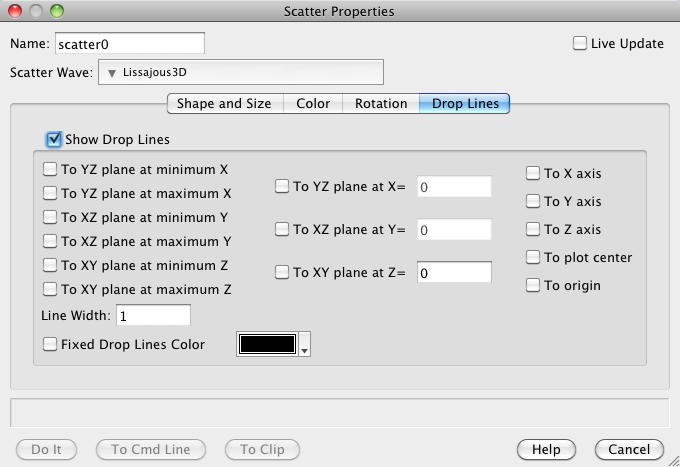Check To YZ plane at minimum X
This screenshot has width=680, height=467.
[51, 169]
